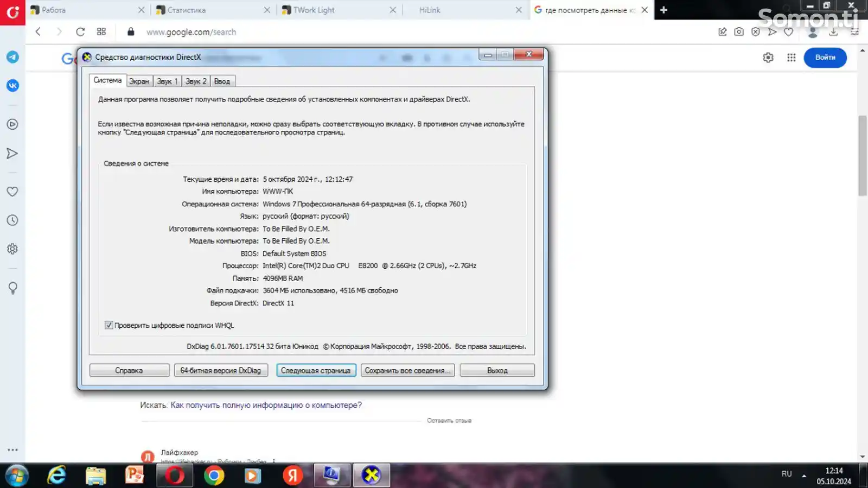Viewport: 868px width, 488px height.
Task: Switch to the 'Ввод' tab
Action: [x=222, y=81]
